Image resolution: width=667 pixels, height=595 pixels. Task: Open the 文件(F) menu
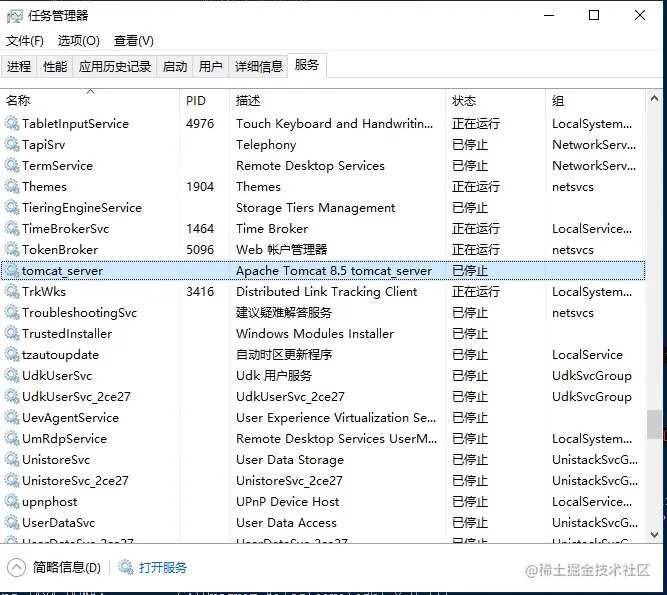point(25,41)
